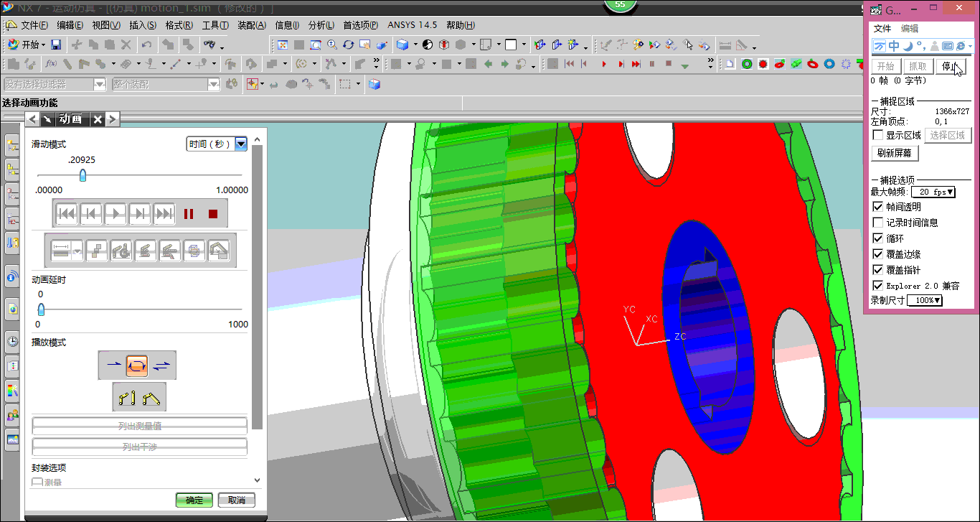Expand rendering style cube dropdown arrow
Viewport: 980px width, 522px height.
414,45
